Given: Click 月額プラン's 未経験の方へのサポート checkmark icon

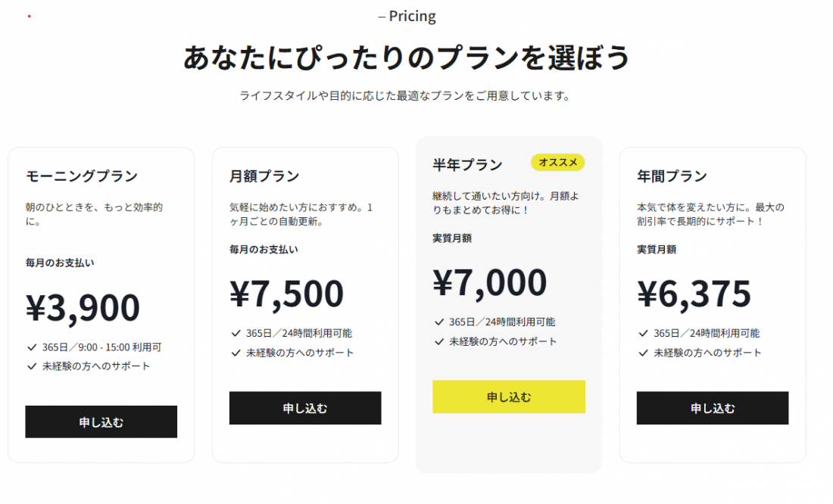Looking at the screenshot, I should point(236,353).
